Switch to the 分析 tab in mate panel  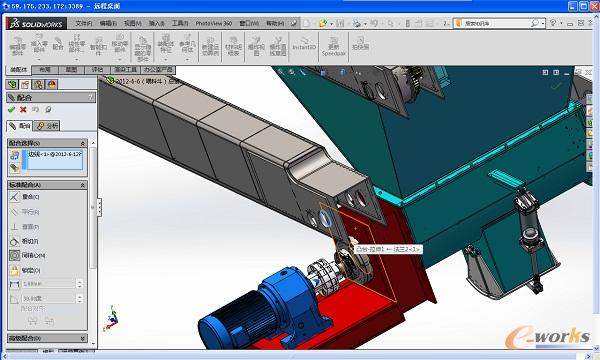click(47, 125)
